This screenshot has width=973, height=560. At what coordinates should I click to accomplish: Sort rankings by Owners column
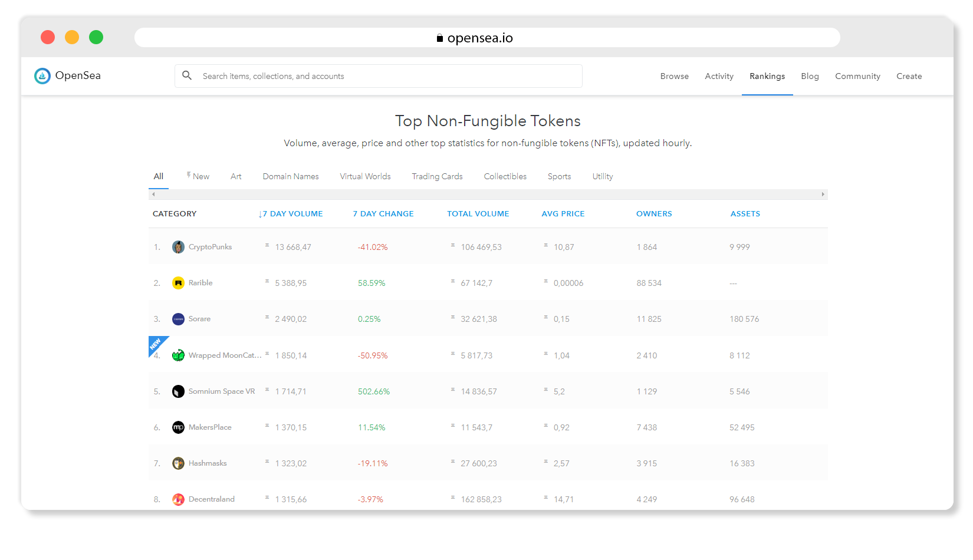[654, 214]
